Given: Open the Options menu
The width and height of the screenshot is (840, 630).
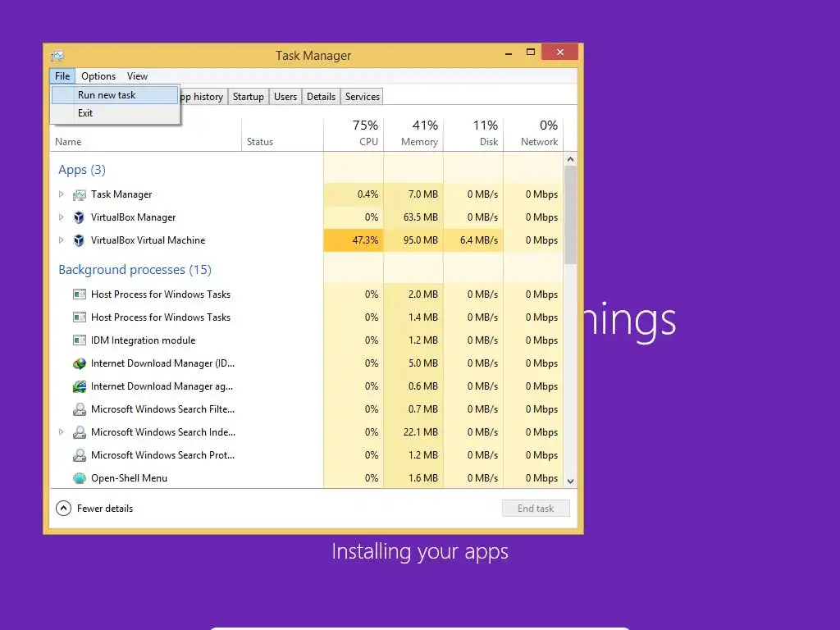Looking at the screenshot, I should click(98, 76).
